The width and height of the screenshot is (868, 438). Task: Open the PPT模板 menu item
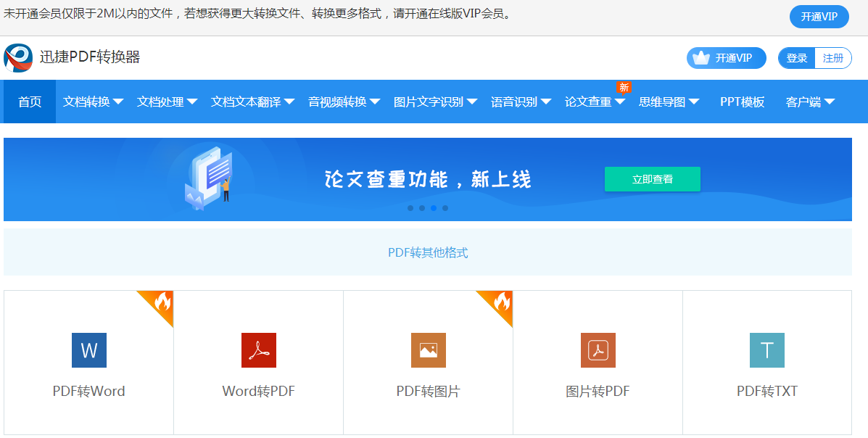coord(742,102)
